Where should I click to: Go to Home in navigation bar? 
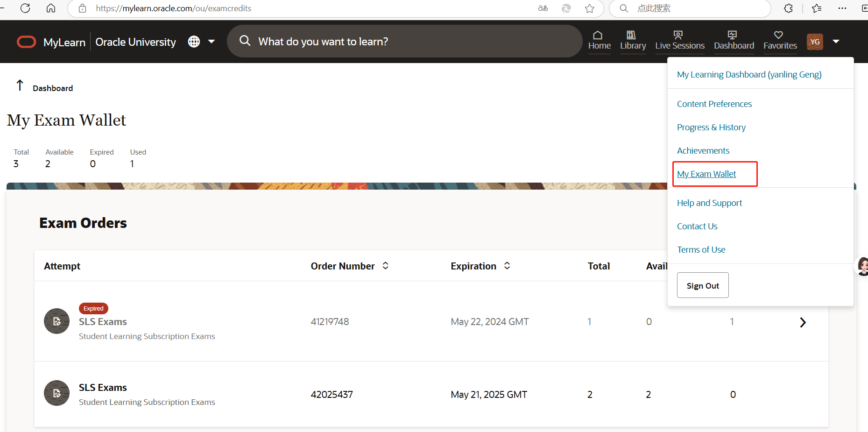tap(600, 41)
